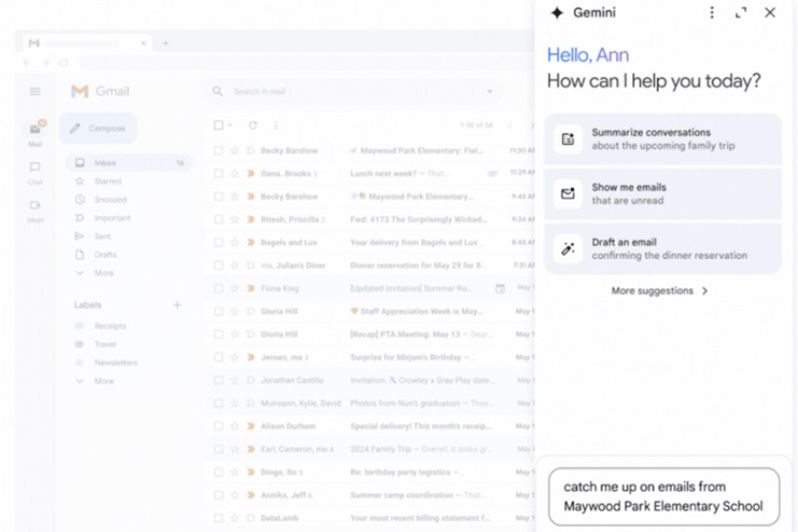Screen dimensions: 798x532
Task: Expand More suggestions in Gemini
Action: tap(659, 291)
